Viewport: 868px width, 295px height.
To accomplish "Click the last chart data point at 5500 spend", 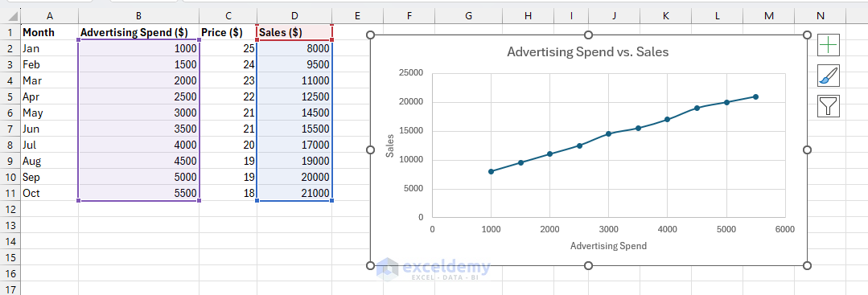I will click(x=755, y=96).
